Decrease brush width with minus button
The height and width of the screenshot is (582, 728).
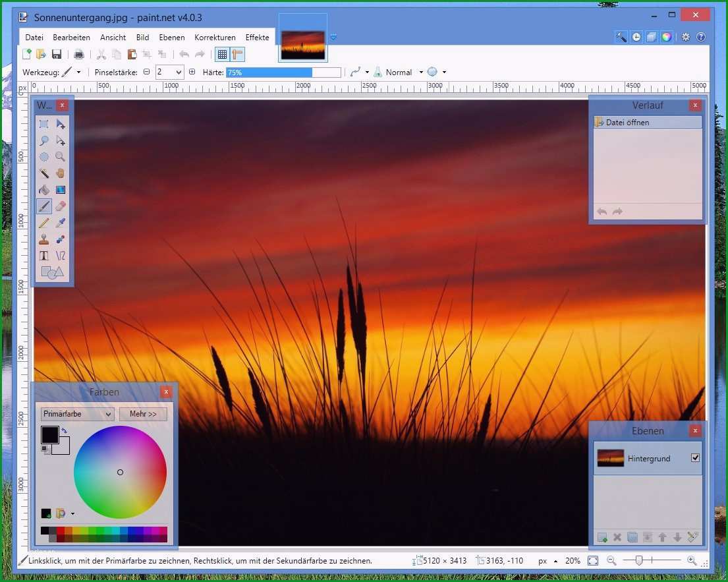pos(147,72)
